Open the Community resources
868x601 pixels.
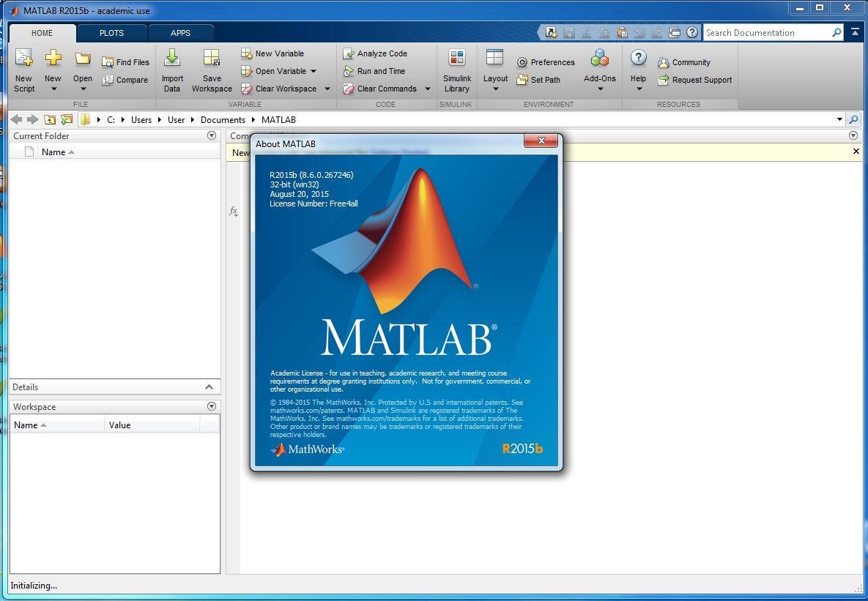coord(683,62)
